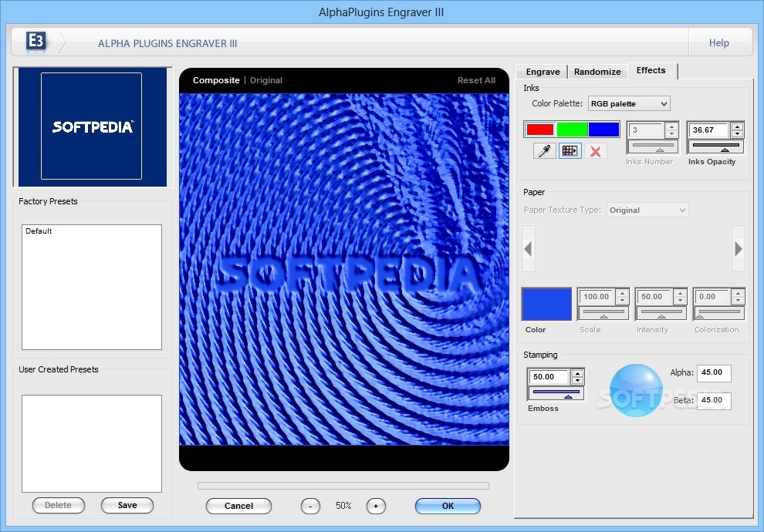The height and width of the screenshot is (532, 764).
Task: Click the Delete preset button
Action: (x=59, y=505)
